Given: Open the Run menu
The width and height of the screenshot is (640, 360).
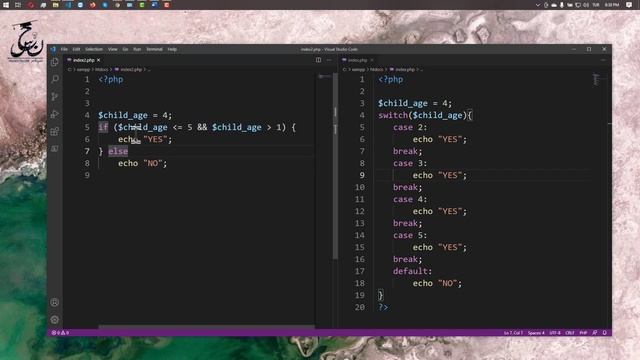Looking at the screenshot, I should tap(137, 49).
